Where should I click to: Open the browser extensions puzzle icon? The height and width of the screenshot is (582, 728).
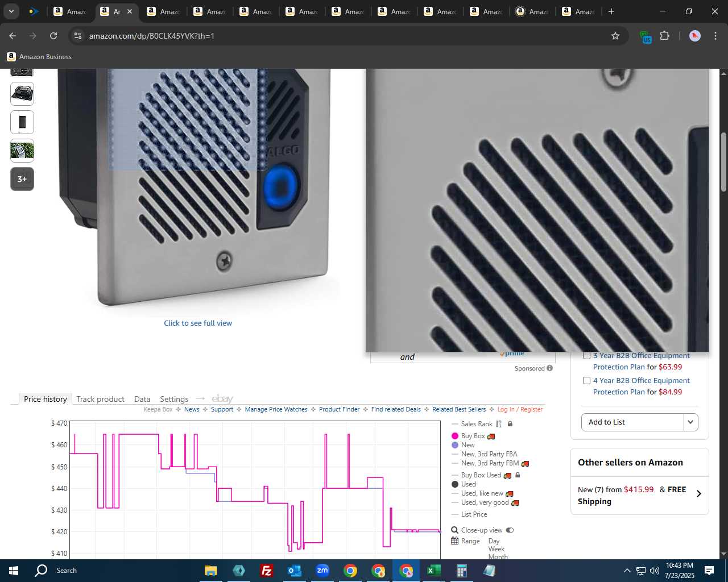tap(664, 36)
